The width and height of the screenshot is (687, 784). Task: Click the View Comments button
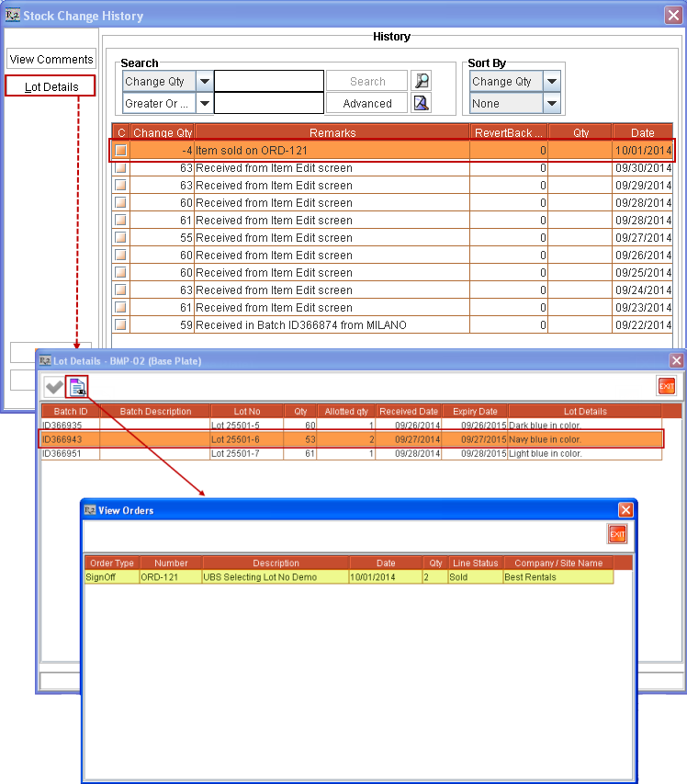(51, 59)
